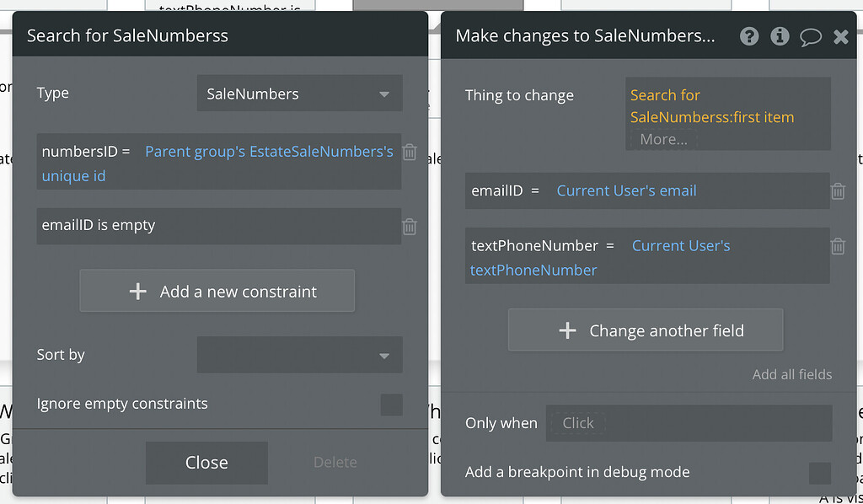
Task: Open the help icon on Make changes dialog
Action: (749, 36)
